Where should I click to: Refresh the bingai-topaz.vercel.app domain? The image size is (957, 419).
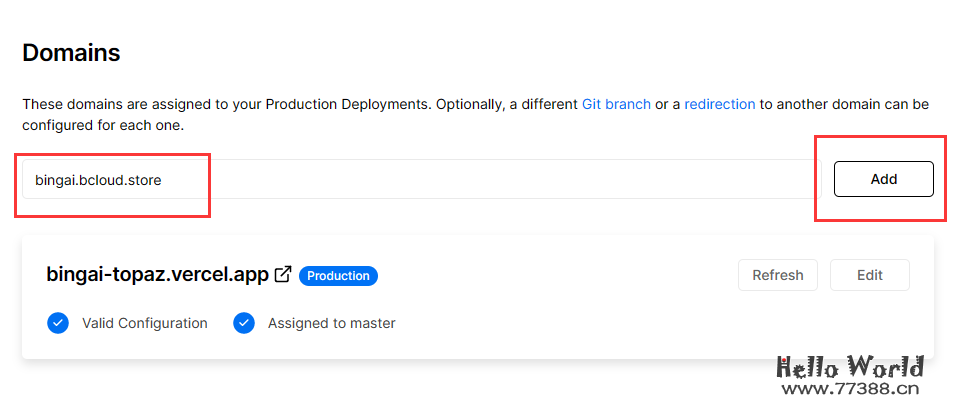pos(777,275)
